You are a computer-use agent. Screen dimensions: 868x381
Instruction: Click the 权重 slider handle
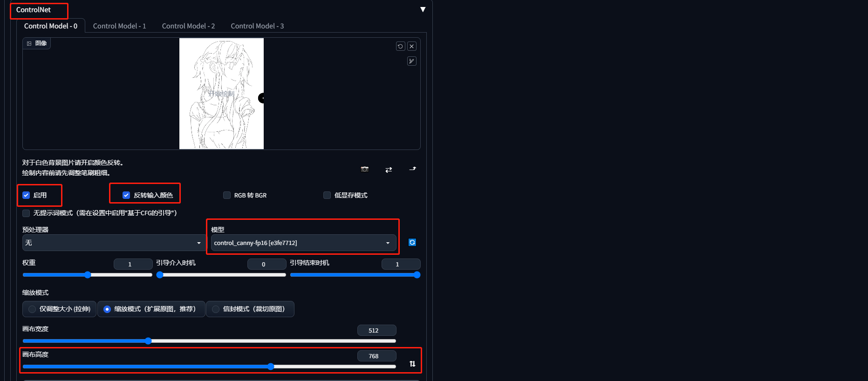pos(88,275)
